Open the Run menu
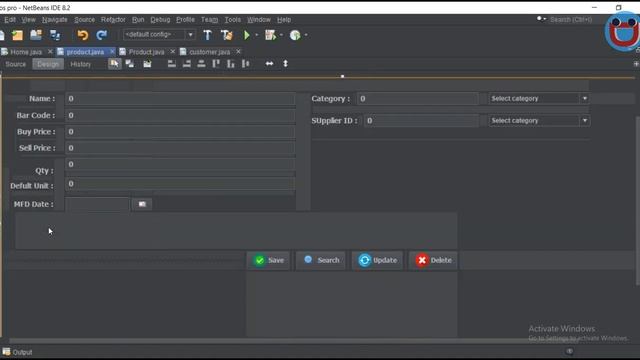Viewport: 640px width, 360px height. 138,20
